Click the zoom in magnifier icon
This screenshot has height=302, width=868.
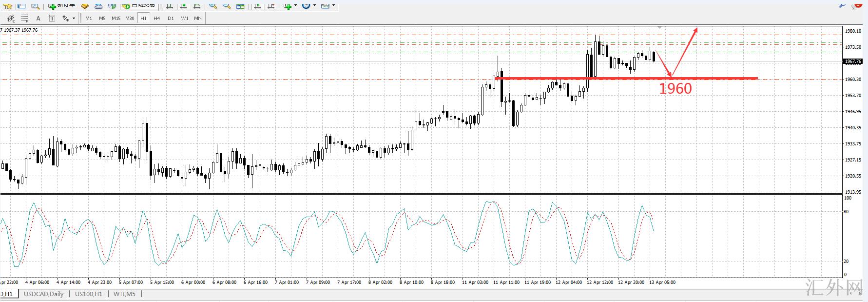pyautogui.click(x=213, y=6)
